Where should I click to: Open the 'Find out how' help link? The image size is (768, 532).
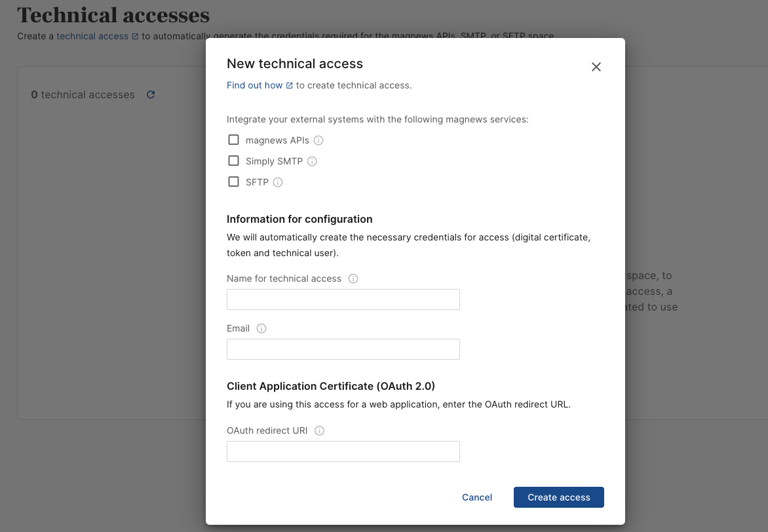254,85
